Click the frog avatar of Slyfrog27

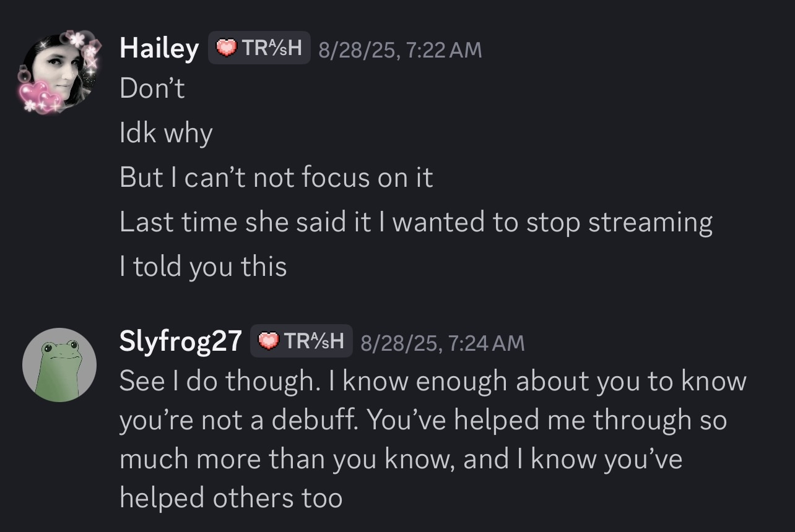click(59, 365)
